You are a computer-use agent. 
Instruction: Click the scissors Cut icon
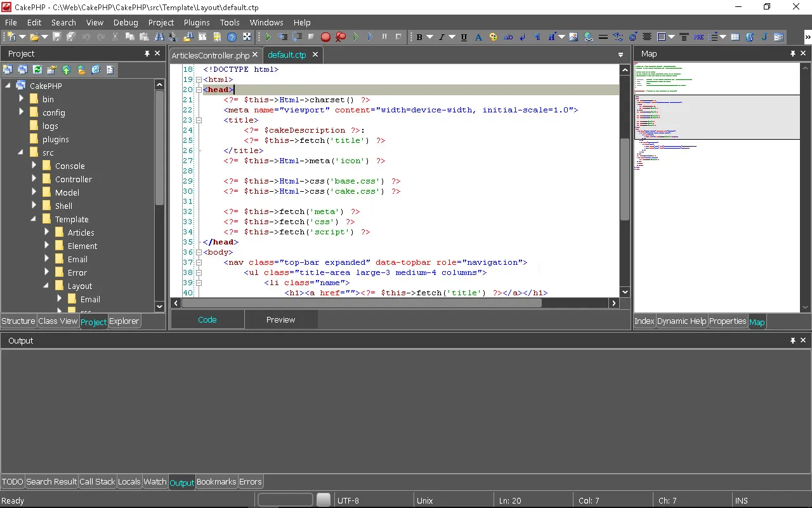115,37
